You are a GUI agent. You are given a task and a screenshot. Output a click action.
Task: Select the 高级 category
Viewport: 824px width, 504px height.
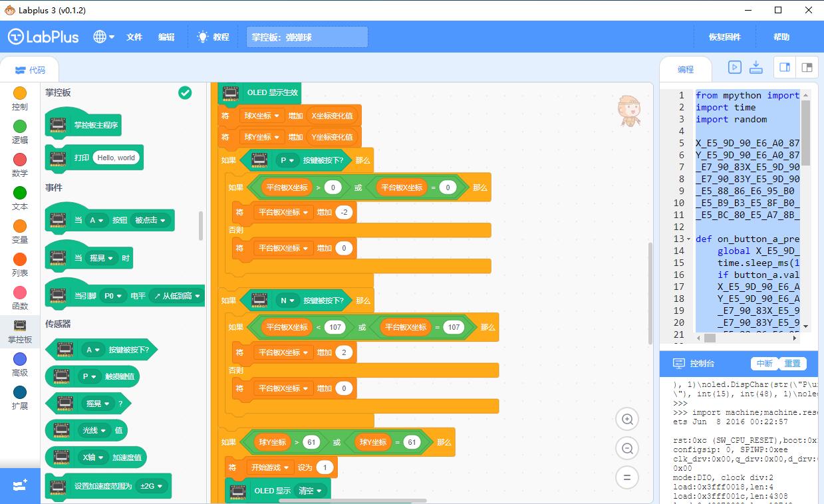pyautogui.click(x=20, y=364)
